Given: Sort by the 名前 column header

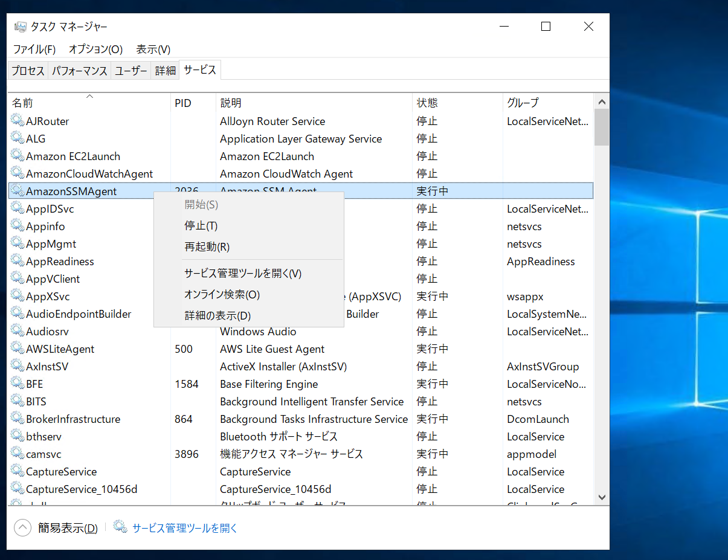Looking at the screenshot, I should click(x=89, y=103).
